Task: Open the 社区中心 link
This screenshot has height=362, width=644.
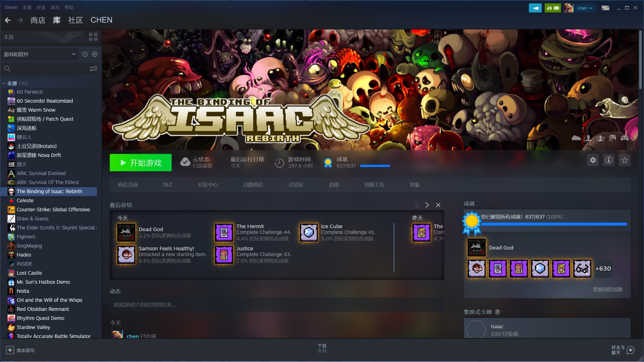Action: point(208,185)
